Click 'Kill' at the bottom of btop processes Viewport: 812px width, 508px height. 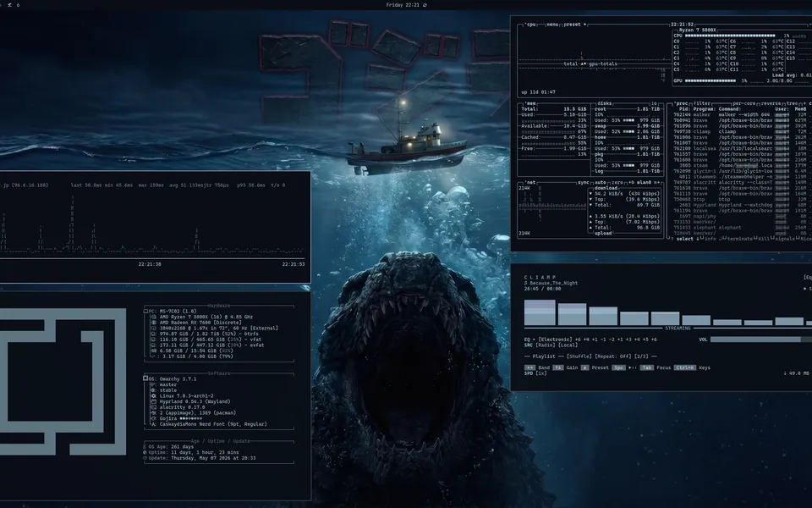[x=763, y=239]
